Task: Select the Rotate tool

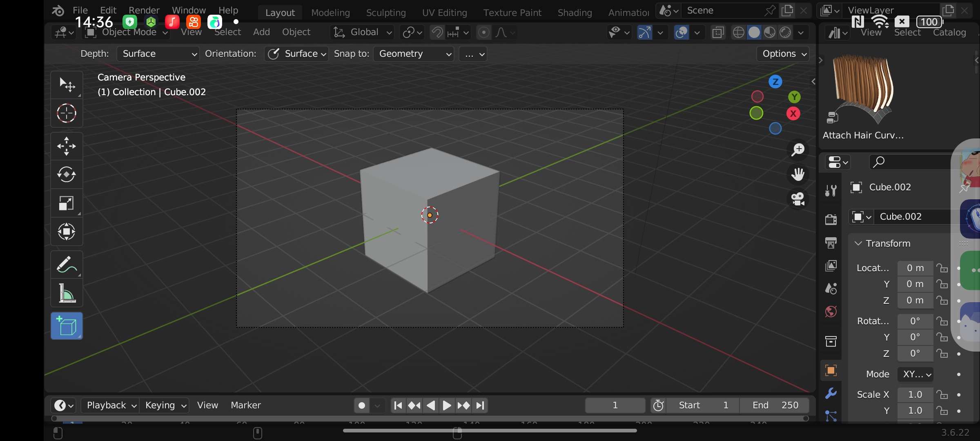Action: pos(67,175)
